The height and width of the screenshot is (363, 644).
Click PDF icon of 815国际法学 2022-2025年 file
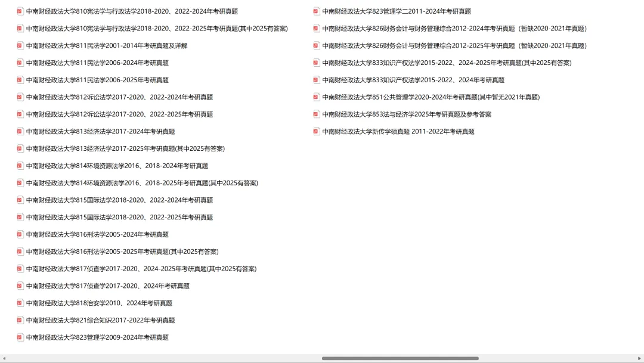pyautogui.click(x=20, y=217)
